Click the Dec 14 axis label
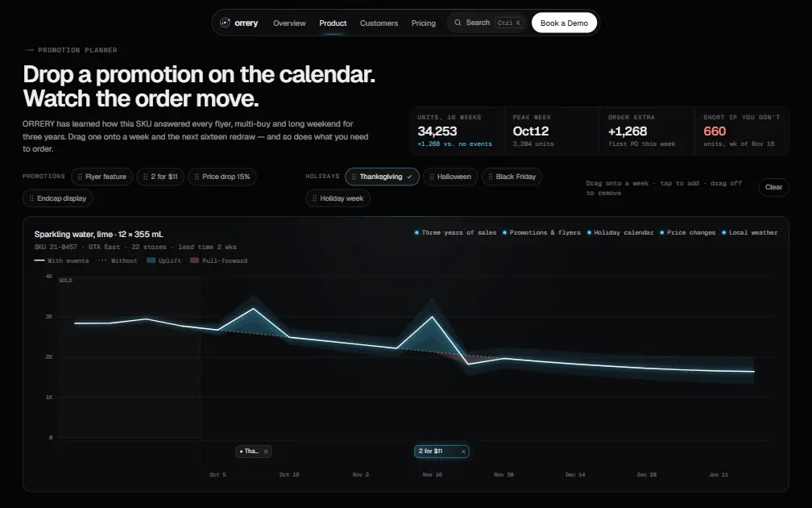812x508 pixels. click(575, 475)
